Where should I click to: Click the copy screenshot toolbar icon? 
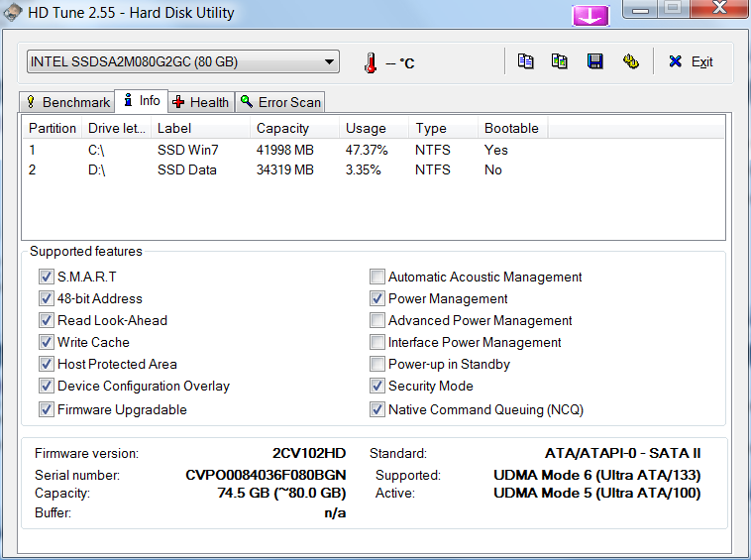point(560,61)
